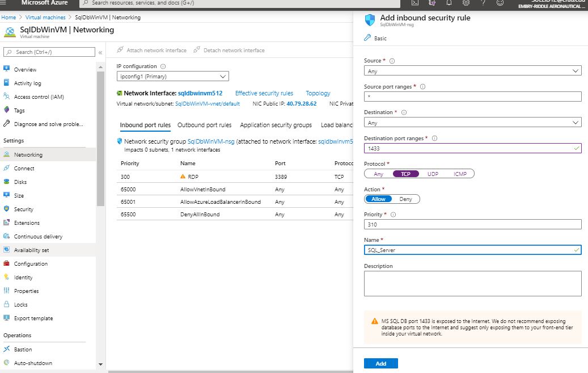Image resolution: width=588 pixels, height=373 pixels.
Task: Click Size sidebar icon
Action: click(x=6, y=195)
